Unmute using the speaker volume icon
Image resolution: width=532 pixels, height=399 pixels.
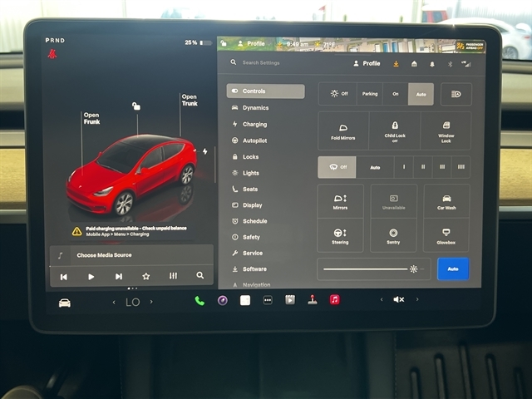(399, 299)
